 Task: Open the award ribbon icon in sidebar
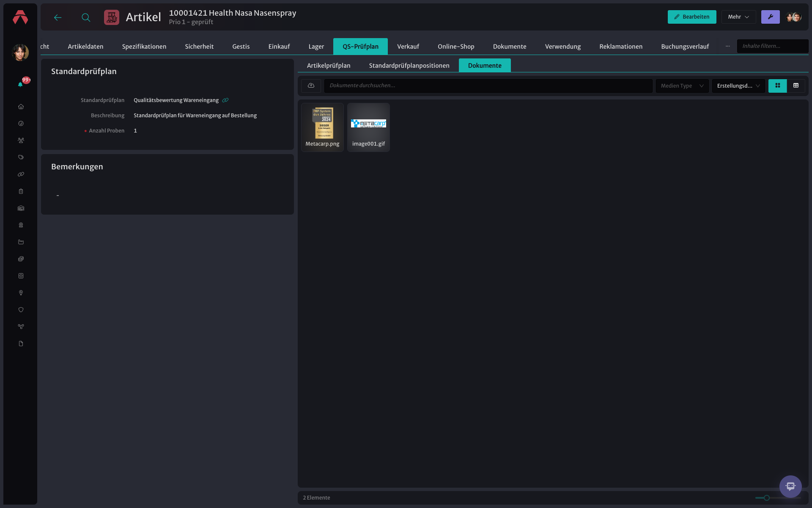pyautogui.click(x=21, y=225)
